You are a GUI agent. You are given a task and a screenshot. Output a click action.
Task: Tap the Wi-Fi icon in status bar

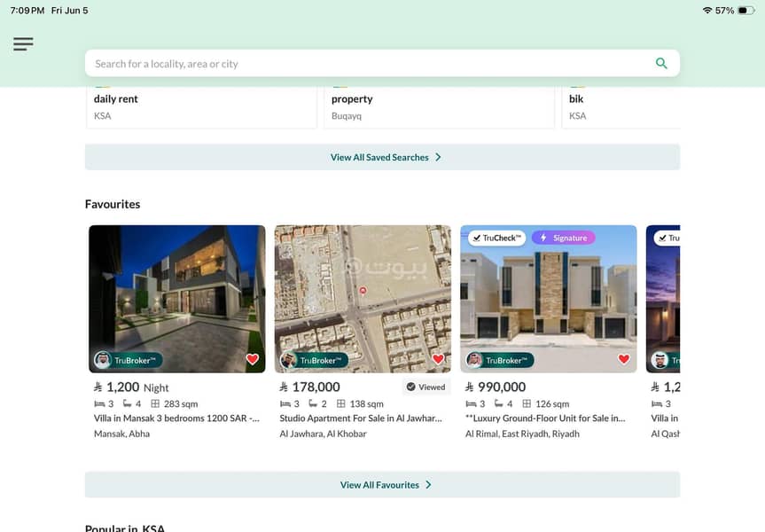(707, 11)
